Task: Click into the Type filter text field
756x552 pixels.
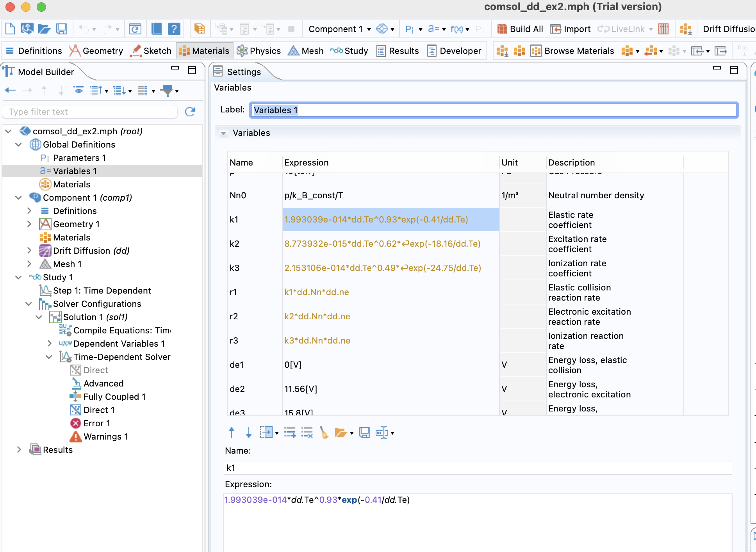Action: [91, 112]
